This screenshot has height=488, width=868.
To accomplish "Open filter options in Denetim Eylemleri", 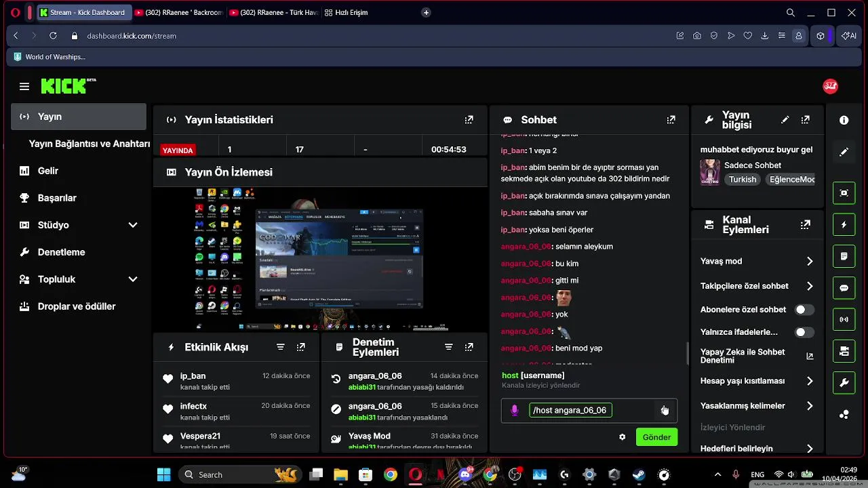I will (448, 347).
